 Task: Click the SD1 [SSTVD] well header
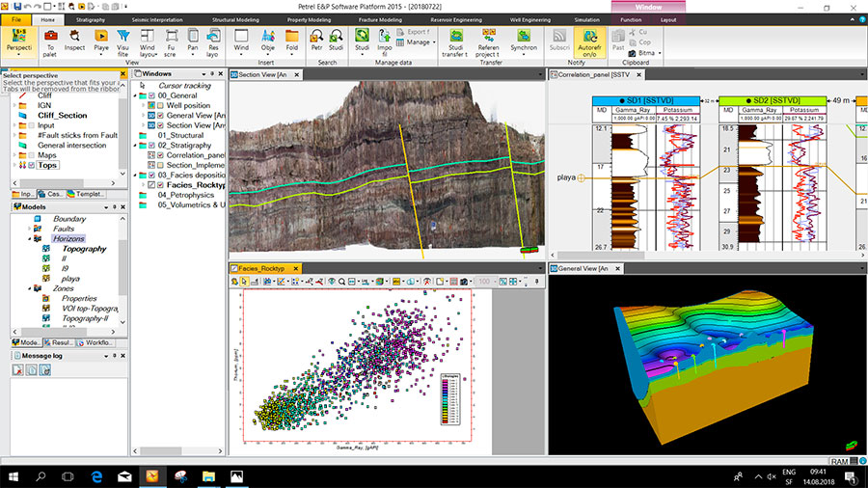point(646,100)
